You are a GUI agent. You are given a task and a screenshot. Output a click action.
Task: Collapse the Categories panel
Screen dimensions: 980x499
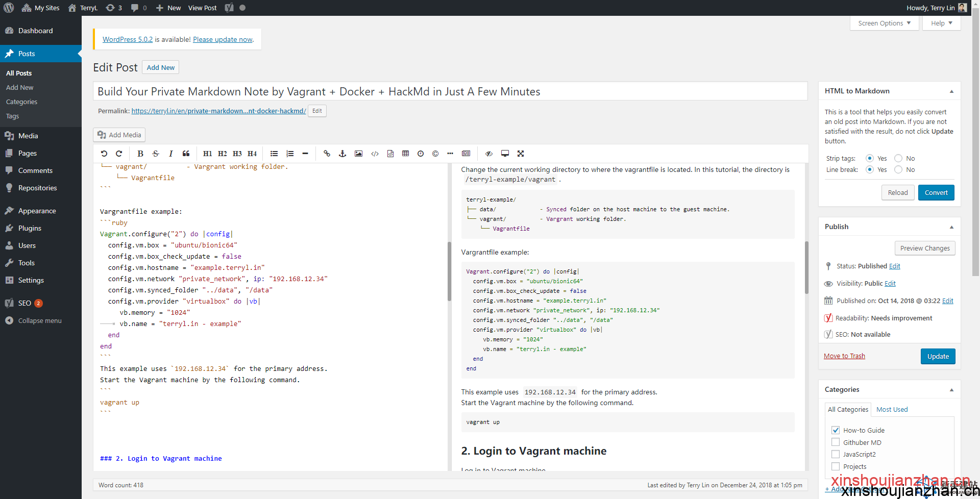(x=951, y=390)
